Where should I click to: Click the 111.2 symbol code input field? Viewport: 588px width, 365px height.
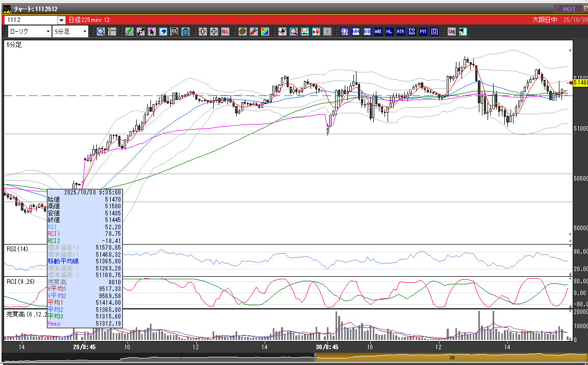(31, 20)
